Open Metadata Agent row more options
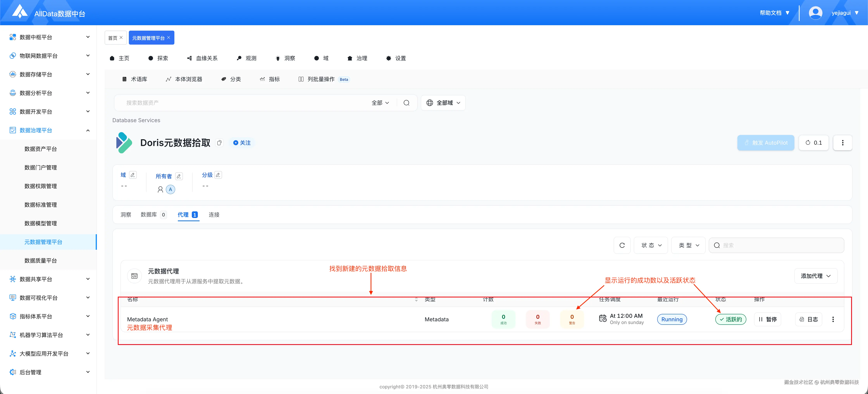 pyautogui.click(x=833, y=319)
